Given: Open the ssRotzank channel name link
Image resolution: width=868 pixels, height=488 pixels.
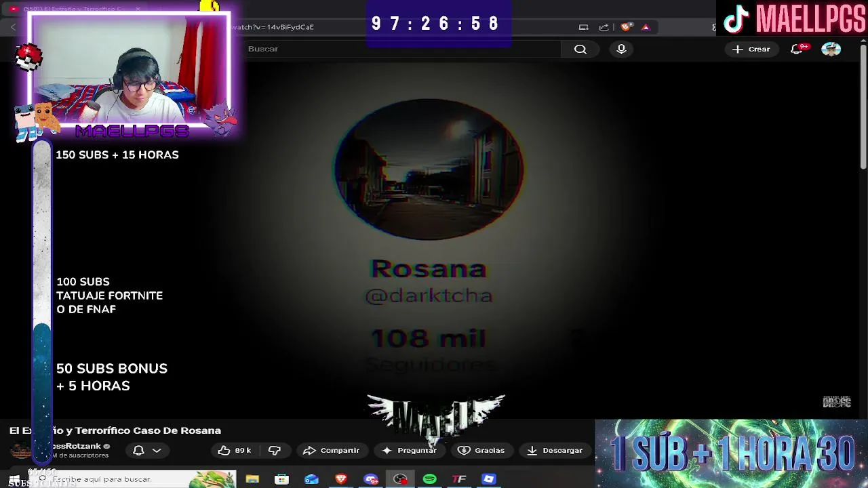Looking at the screenshot, I should click(x=76, y=446).
